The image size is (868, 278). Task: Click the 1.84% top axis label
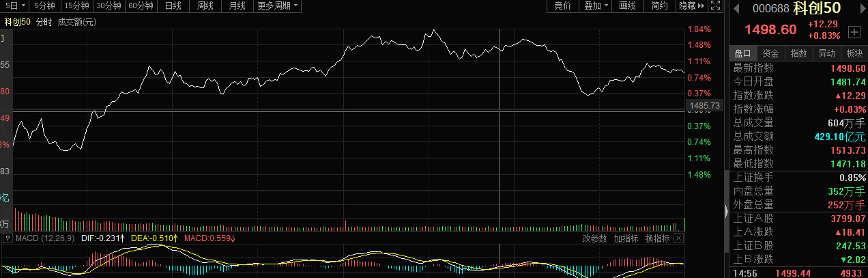699,29
